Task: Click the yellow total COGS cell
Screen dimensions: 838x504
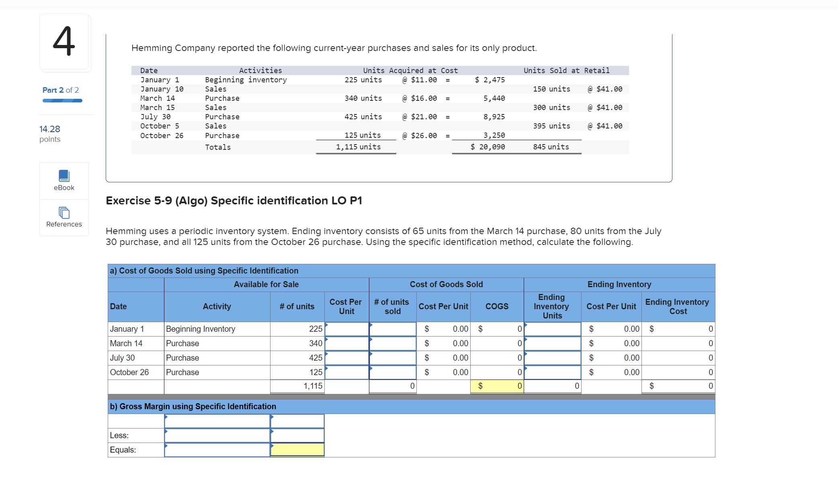Action: (497, 386)
